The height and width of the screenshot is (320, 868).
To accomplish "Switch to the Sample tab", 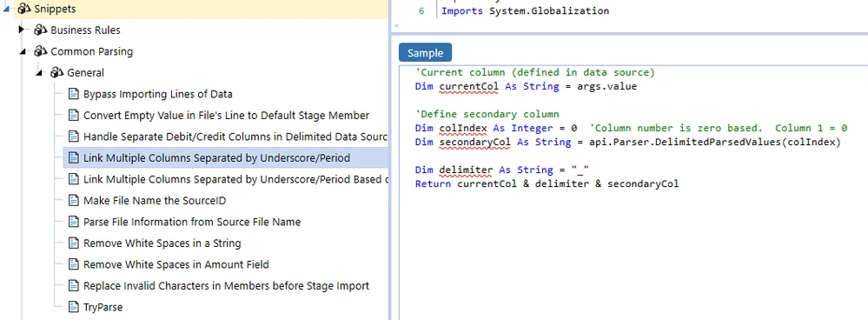I will click(425, 52).
